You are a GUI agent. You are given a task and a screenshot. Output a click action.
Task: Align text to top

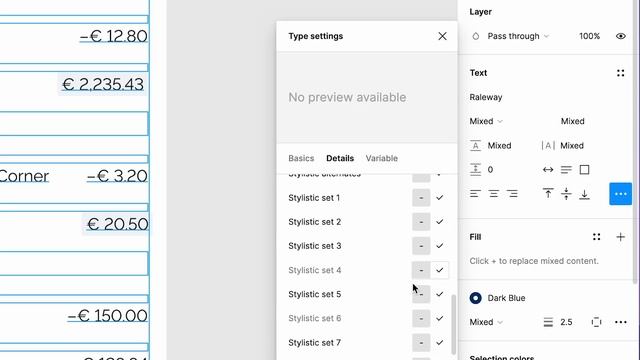548,194
